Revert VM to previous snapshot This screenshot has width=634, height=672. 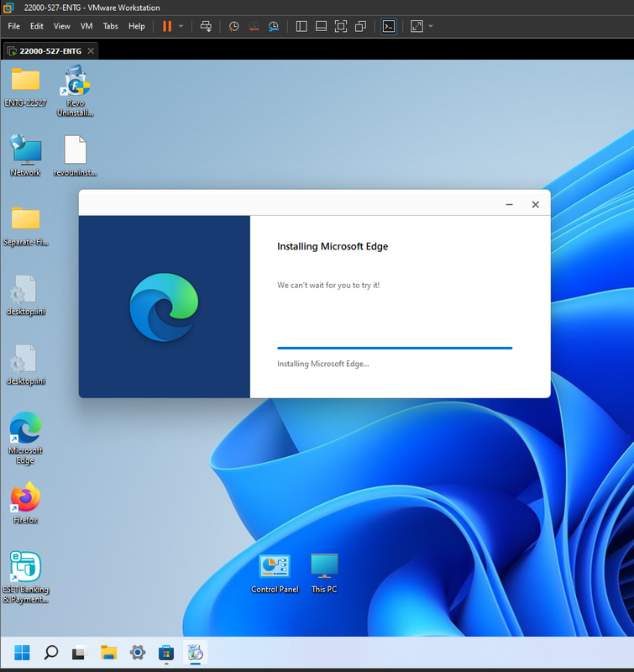click(x=254, y=27)
